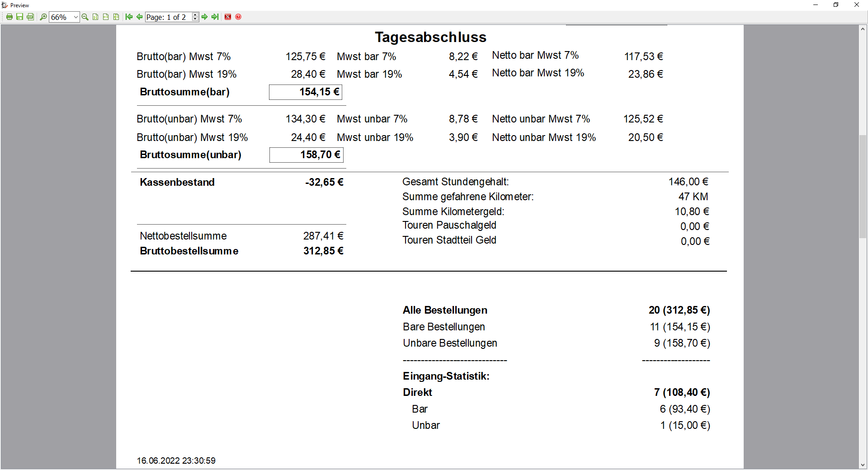The height and width of the screenshot is (470, 868).
Task: Export the report to PDF
Action: pyautogui.click(x=30, y=17)
